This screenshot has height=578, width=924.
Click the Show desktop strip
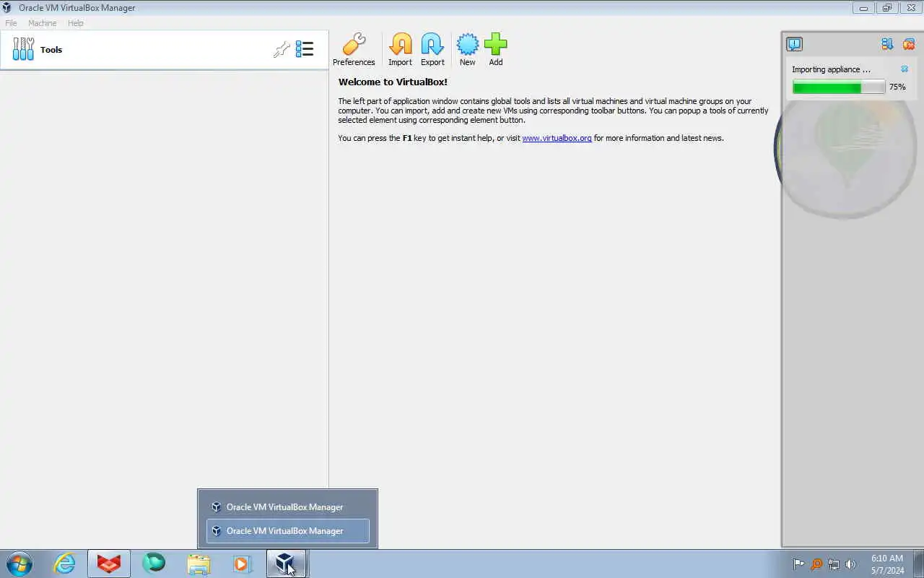[x=918, y=564]
